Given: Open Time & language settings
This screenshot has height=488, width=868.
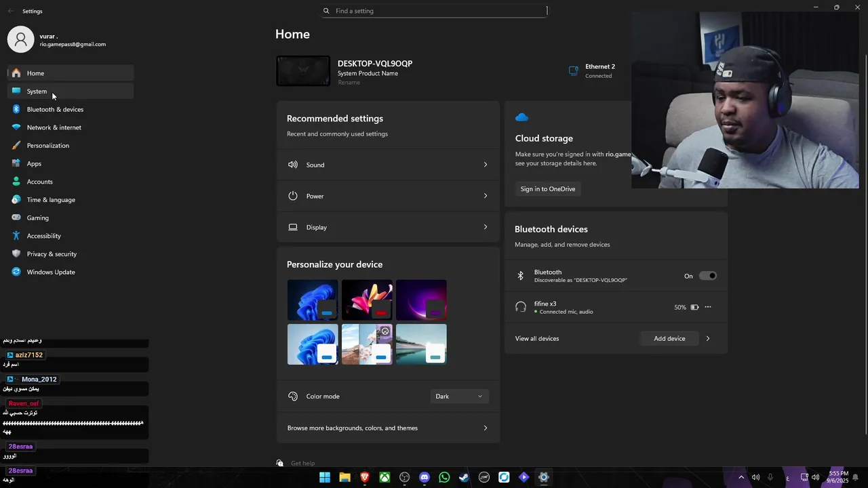Looking at the screenshot, I should 71,199.
